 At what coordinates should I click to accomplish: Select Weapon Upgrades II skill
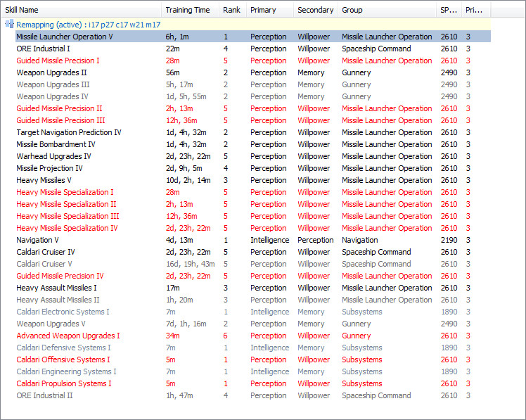point(51,72)
